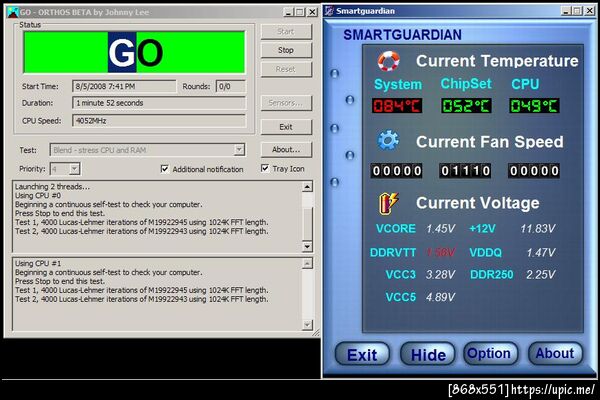This screenshot has width=600, height=400.
Task: Toggle the Tray Icon checkbox
Action: click(x=265, y=168)
